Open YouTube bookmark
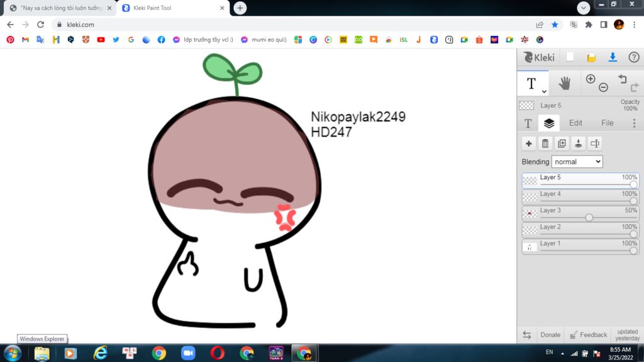This screenshot has height=362, width=644. click(x=101, y=40)
